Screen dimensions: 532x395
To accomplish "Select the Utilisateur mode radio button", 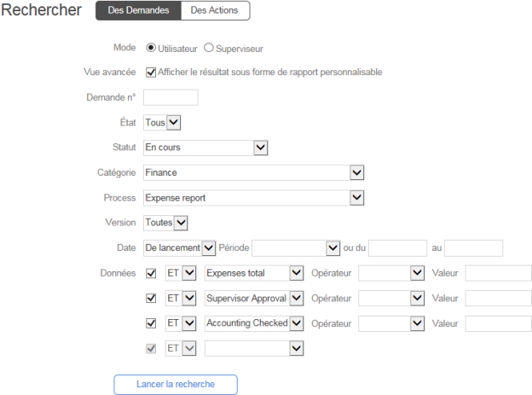I will pyautogui.click(x=152, y=48).
